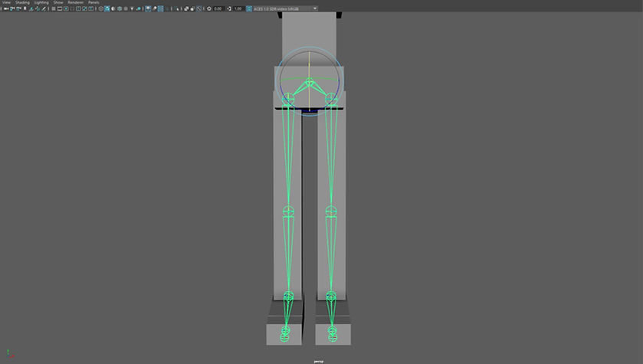643x364 pixels.
Task: Click the X-Ray icon
Action: click(186, 8)
